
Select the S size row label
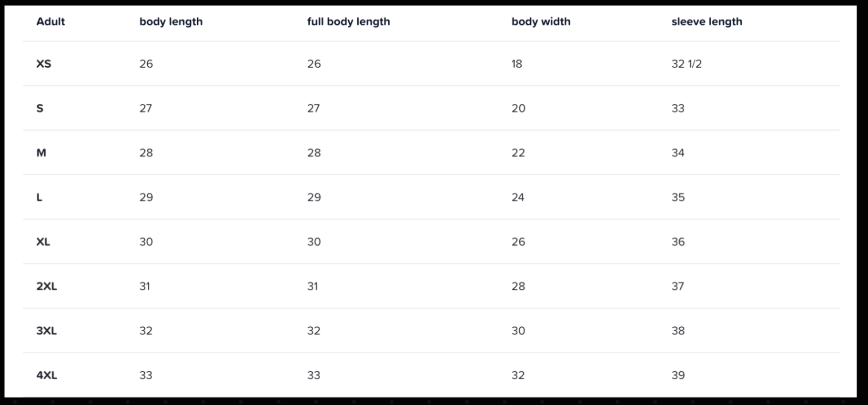click(x=40, y=108)
